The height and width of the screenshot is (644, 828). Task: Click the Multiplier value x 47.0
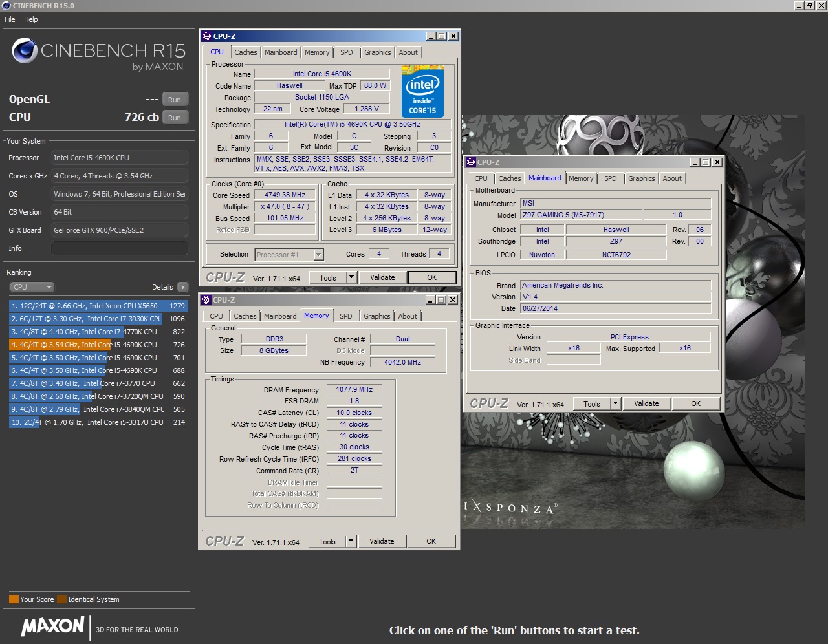pos(285,206)
